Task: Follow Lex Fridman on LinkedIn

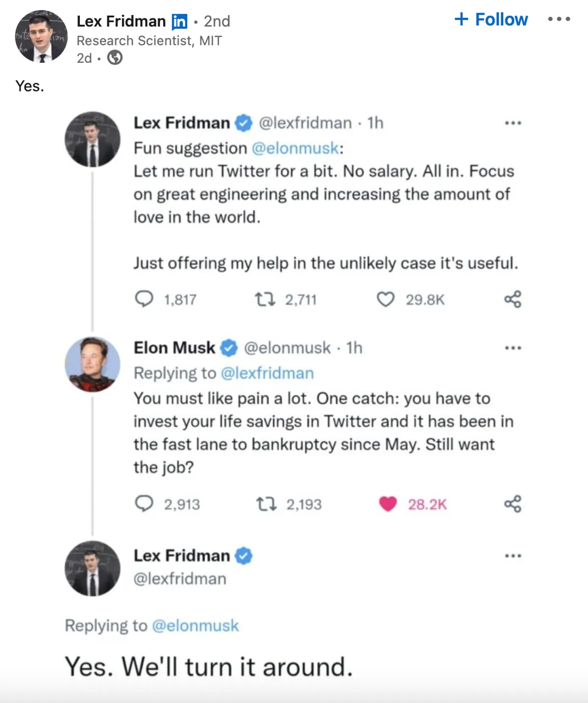Action: pyautogui.click(x=491, y=20)
